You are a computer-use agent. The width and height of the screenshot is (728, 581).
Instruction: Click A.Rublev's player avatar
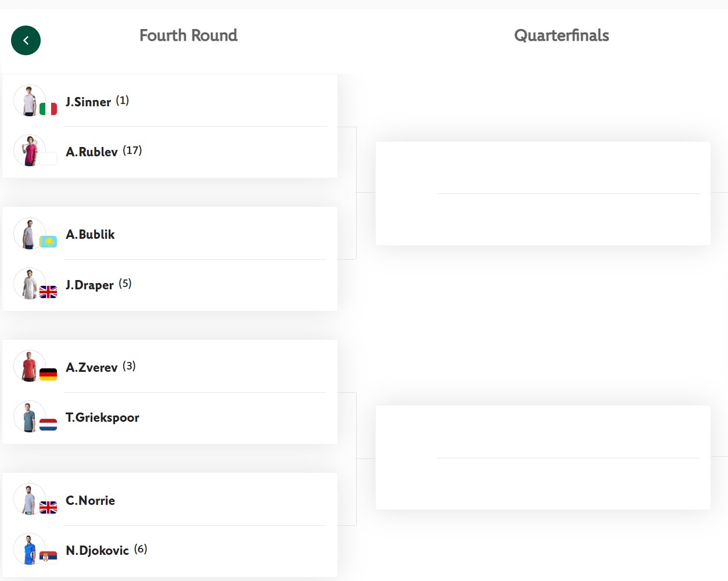click(x=30, y=151)
